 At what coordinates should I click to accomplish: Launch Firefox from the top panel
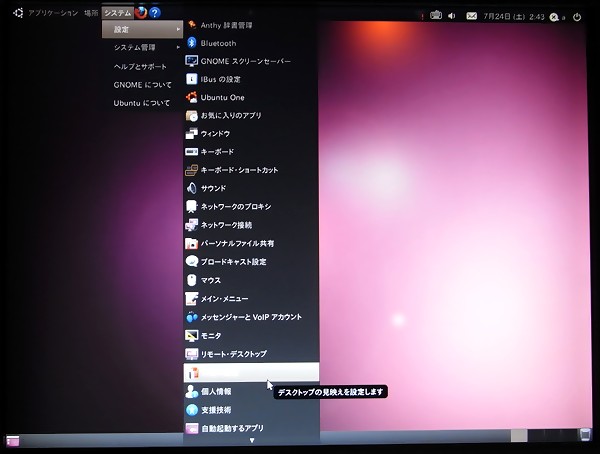click(x=141, y=13)
